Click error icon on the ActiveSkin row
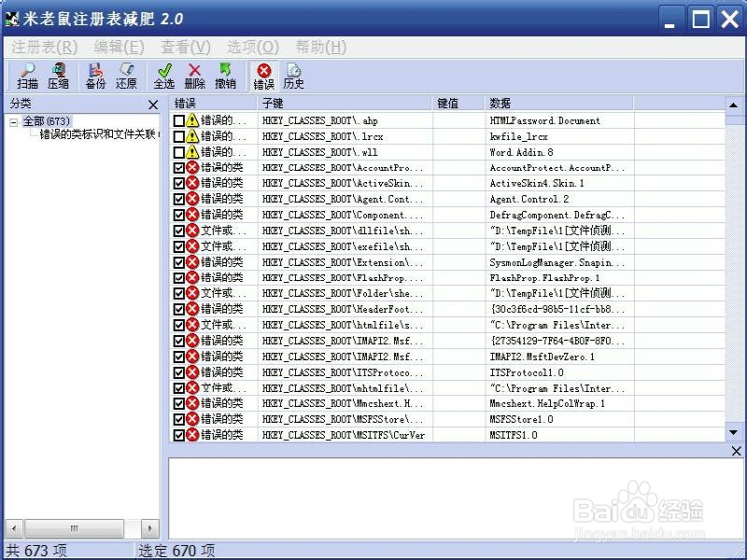This screenshot has width=747, height=560. [x=192, y=183]
